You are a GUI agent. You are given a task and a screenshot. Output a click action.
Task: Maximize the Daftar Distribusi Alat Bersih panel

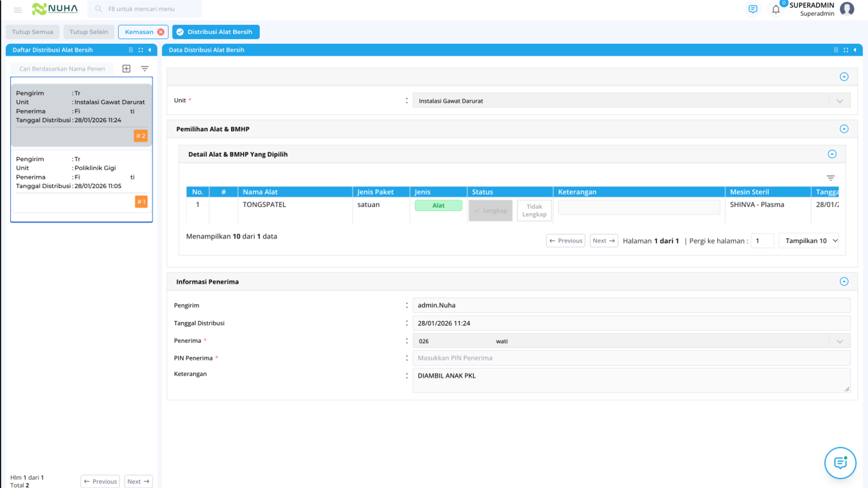(141, 50)
